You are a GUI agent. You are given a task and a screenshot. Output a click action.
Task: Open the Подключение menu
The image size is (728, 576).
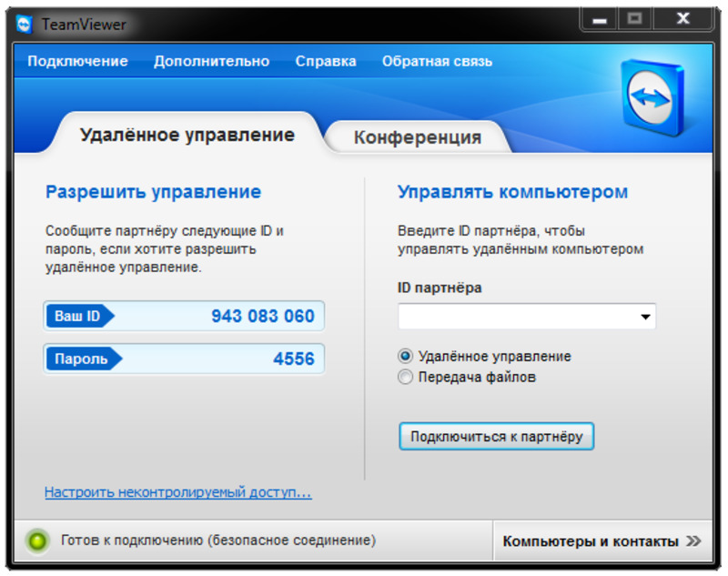(77, 61)
